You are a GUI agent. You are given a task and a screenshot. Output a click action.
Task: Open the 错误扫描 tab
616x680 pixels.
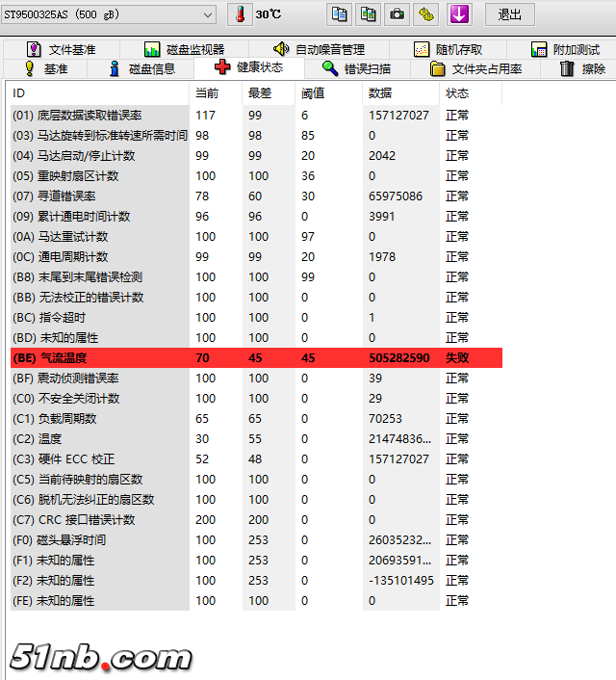(357, 69)
